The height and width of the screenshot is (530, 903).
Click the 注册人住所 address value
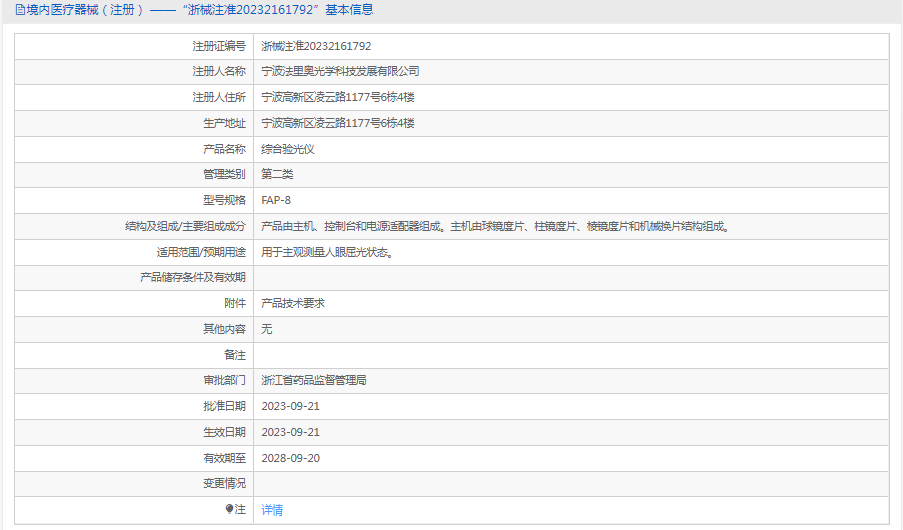click(337, 97)
